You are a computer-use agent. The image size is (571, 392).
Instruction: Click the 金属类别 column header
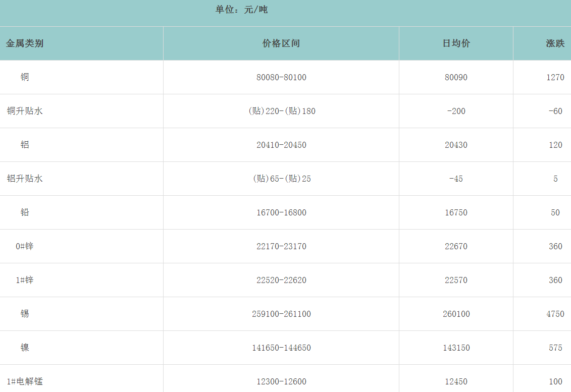[25, 43]
